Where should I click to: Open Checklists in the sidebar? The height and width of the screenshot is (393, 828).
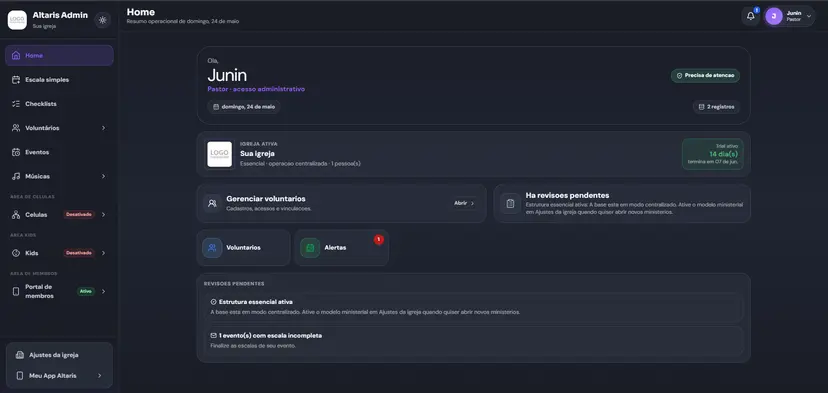tap(59, 104)
